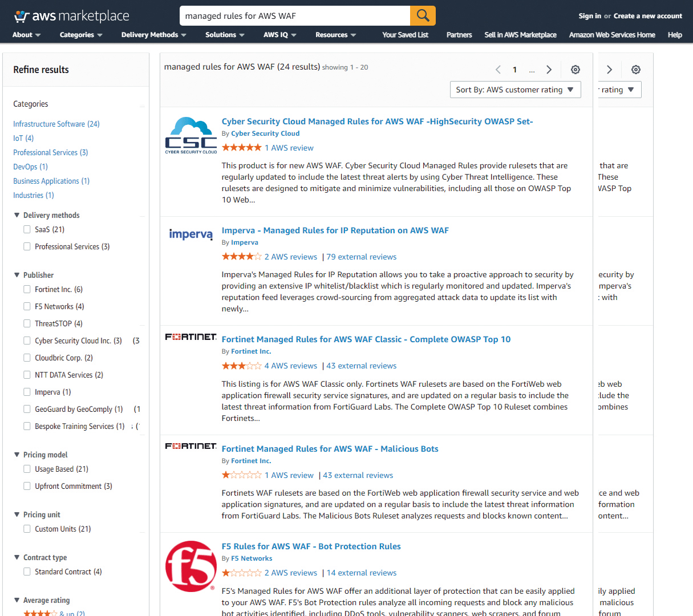This screenshot has width=693, height=616.
Task: Open the Delivery Methods menu
Action: point(154,35)
